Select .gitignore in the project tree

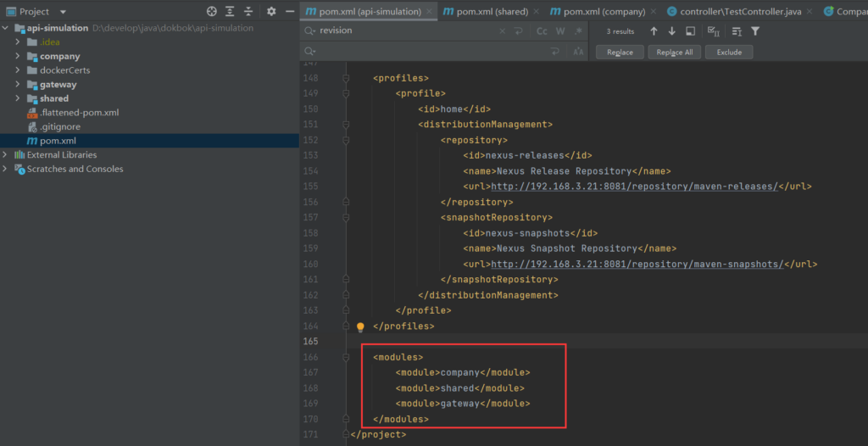point(149,127)
